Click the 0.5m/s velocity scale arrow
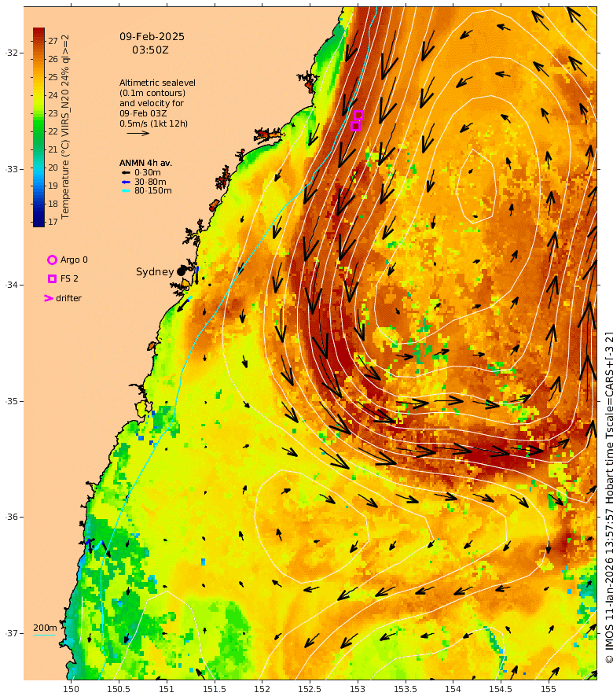Viewport: 613px width, 700px height. (x=138, y=133)
